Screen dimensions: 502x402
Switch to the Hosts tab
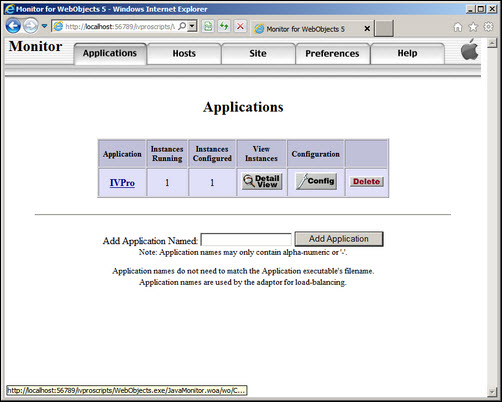(x=184, y=53)
